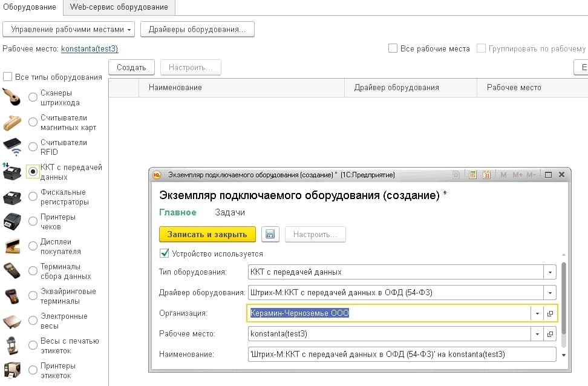Click the data collection terminal icon
The width and height of the screenshot is (588, 386).
pos(12,271)
